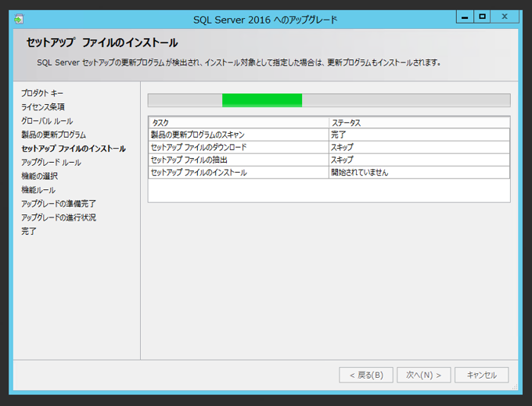
Task: Click スキップ status of the 抽出 row
Action: [x=419, y=160]
